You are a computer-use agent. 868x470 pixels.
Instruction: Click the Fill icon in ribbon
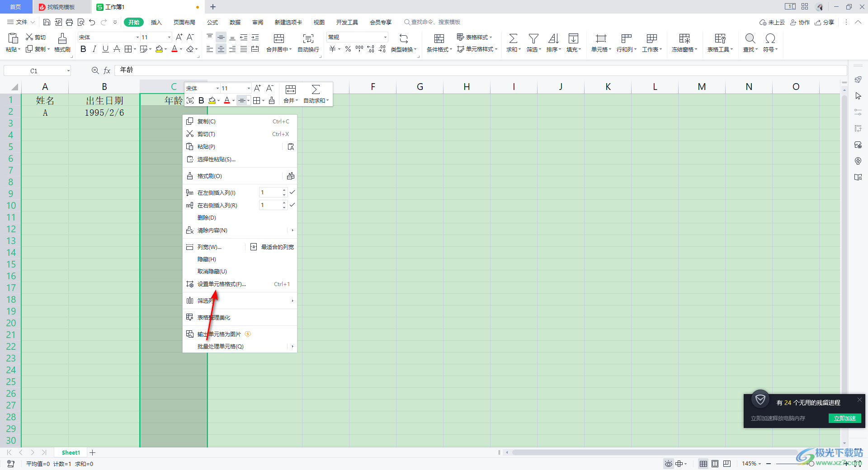(573, 38)
